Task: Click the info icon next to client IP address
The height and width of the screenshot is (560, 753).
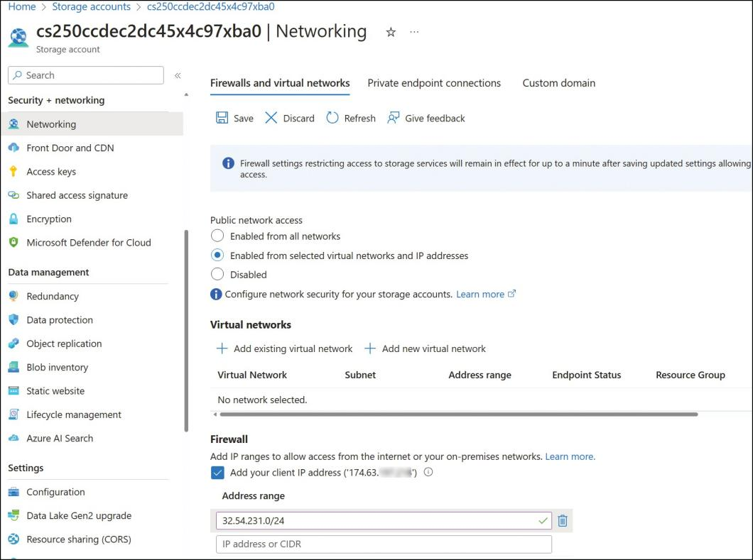Action: 428,472
